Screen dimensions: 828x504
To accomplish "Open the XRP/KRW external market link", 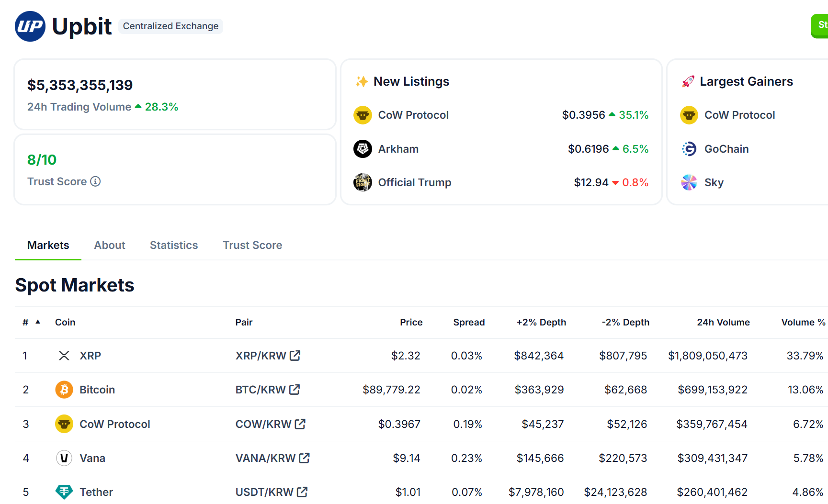I will coord(295,356).
